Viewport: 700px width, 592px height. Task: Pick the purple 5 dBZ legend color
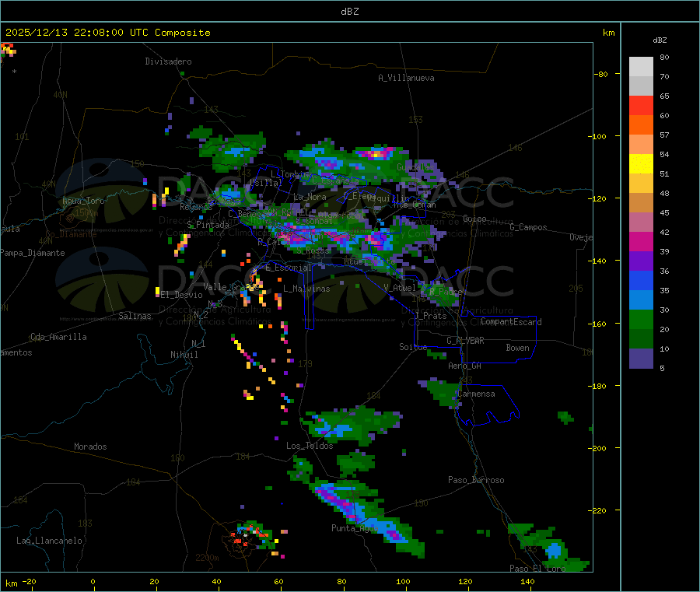coord(641,359)
